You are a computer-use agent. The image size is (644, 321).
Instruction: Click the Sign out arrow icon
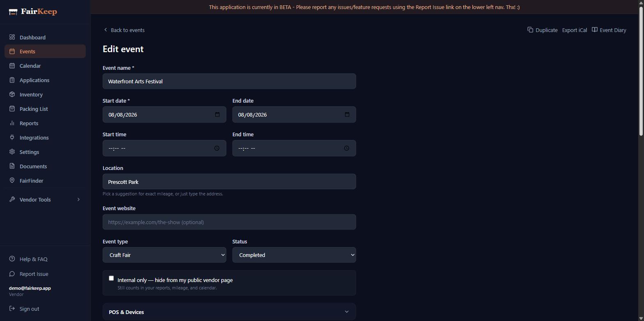point(12,309)
